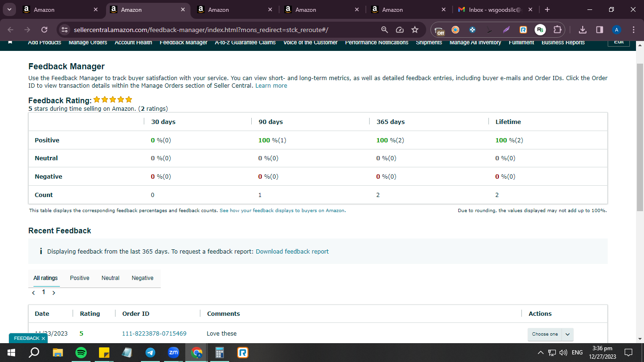The height and width of the screenshot is (362, 644).
Task: Open the volume control tray icon
Action: point(563,353)
